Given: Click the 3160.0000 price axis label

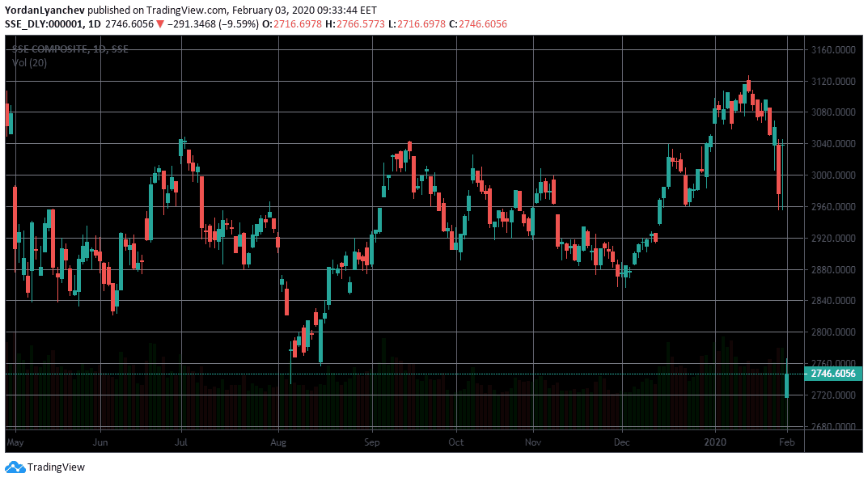Looking at the screenshot, I should pyautogui.click(x=833, y=50).
